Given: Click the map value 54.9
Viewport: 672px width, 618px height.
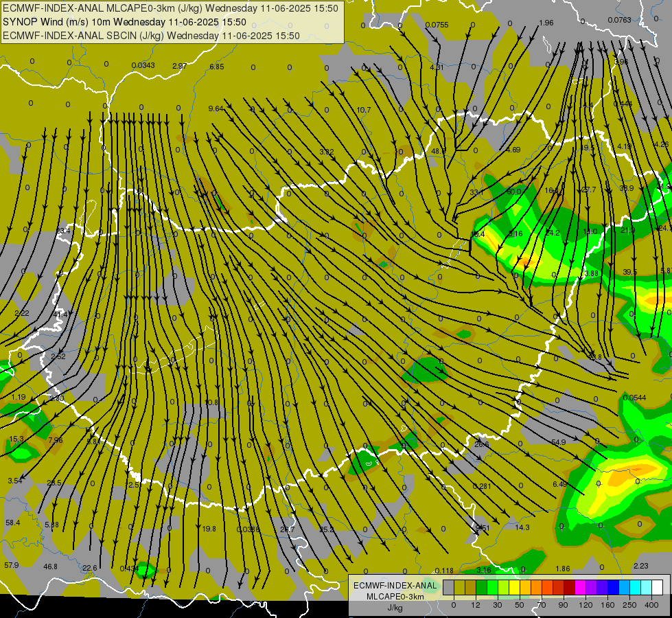Looking at the screenshot, I should tap(559, 442).
